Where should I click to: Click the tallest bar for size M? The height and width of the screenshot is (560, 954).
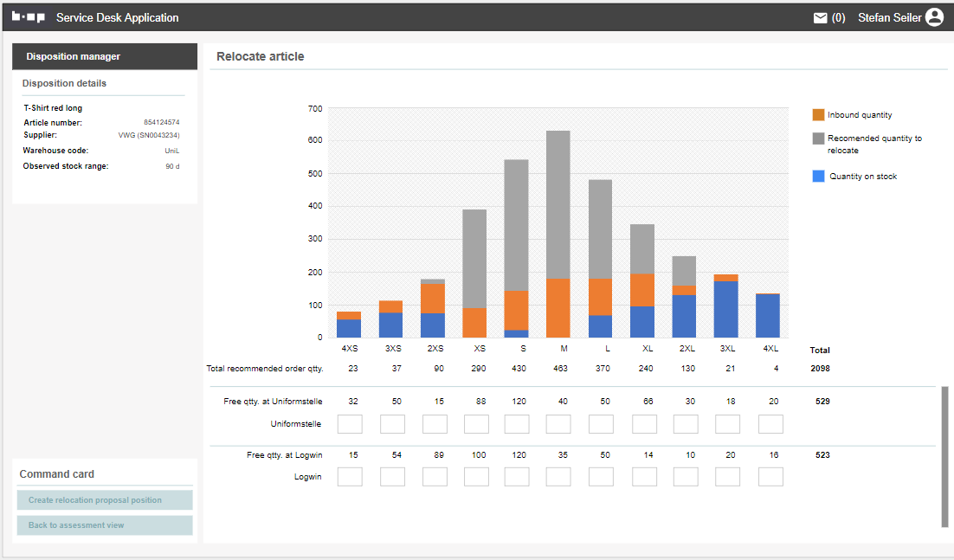tap(558, 204)
